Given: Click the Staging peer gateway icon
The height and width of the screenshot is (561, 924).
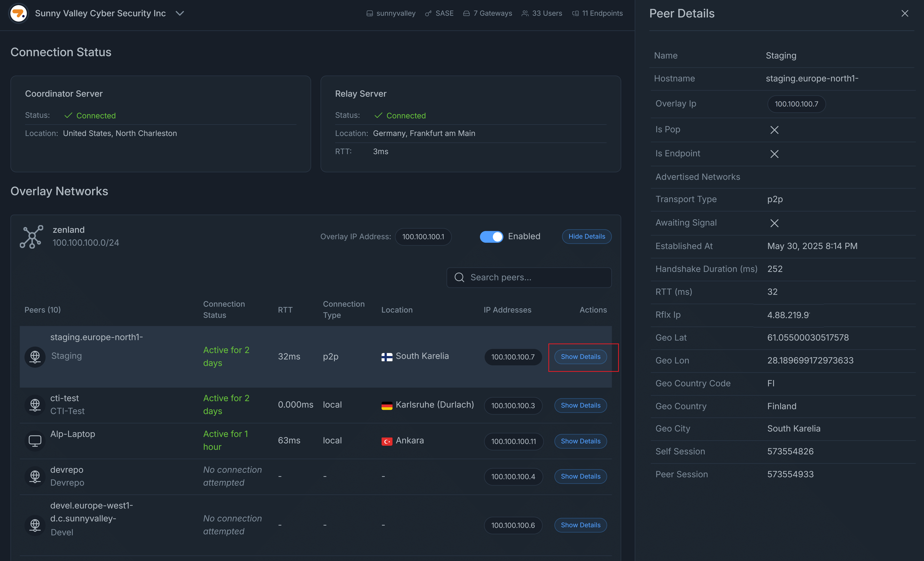Looking at the screenshot, I should point(35,357).
